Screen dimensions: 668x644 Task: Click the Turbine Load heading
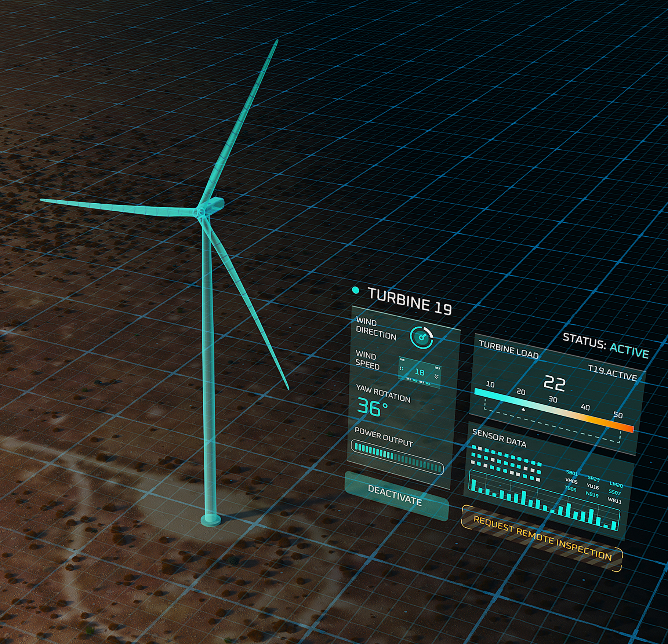tap(509, 350)
